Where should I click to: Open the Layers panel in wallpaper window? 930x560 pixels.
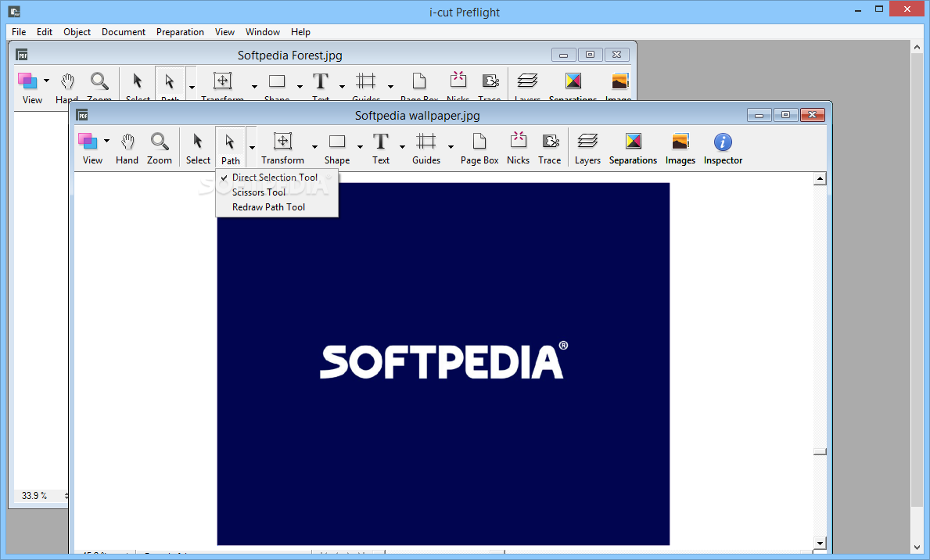tap(587, 149)
